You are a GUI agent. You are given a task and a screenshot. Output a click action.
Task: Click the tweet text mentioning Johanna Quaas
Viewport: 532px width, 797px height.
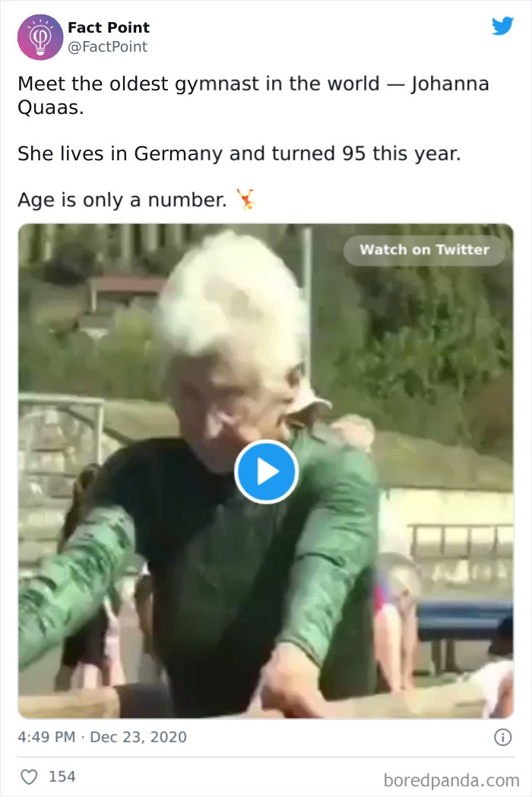click(253, 96)
